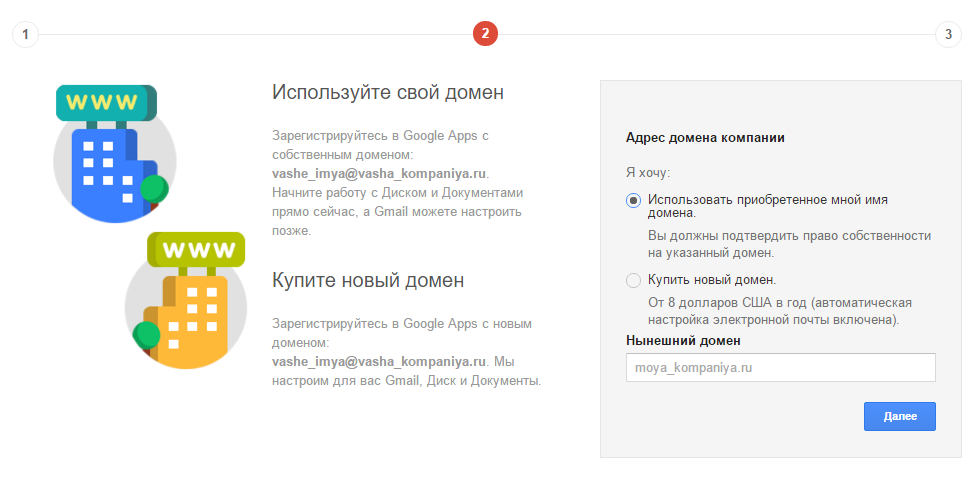Click the 'Адрес домена компании' title

(704, 138)
